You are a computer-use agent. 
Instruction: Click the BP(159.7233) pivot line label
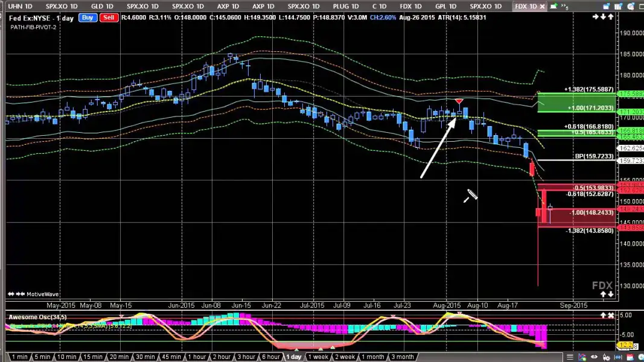[x=594, y=156]
